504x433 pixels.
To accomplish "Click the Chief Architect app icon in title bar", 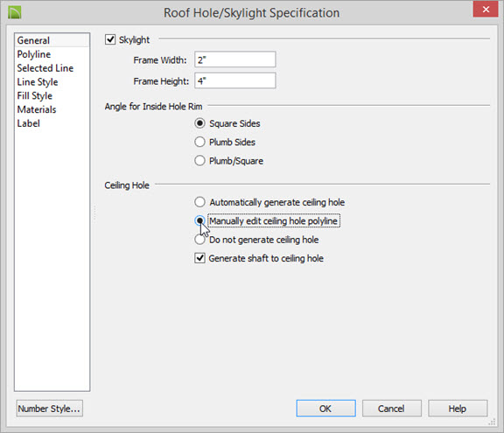I will coord(15,12).
